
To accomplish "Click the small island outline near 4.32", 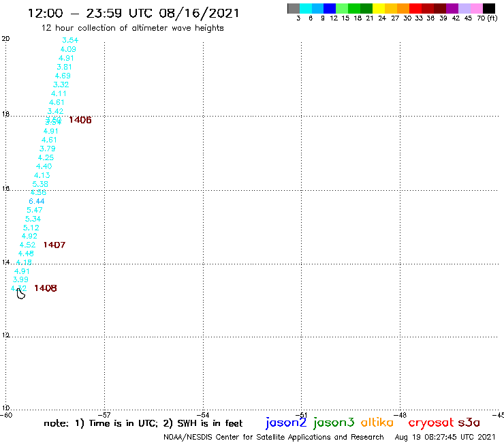I will tap(20, 294).
